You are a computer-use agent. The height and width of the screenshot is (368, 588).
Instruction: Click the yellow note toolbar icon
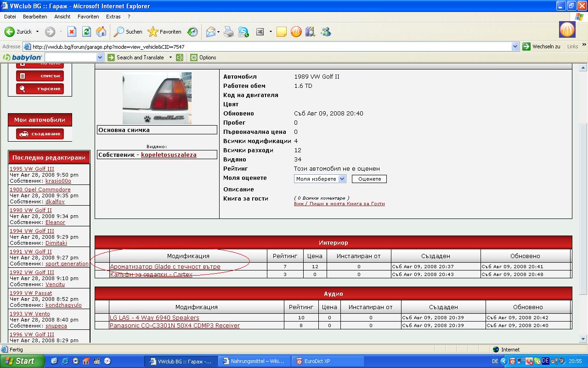[282, 32]
